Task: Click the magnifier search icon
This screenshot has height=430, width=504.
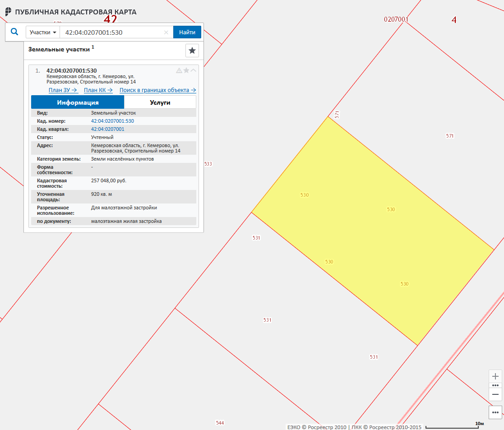Action: tap(14, 32)
